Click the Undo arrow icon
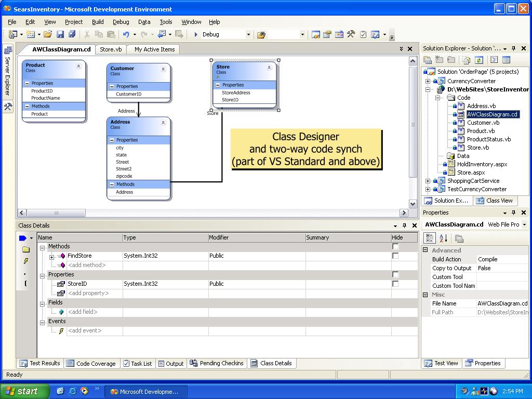Screen dimensions: 532x399 pyautogui.click(x=126, y=34)
